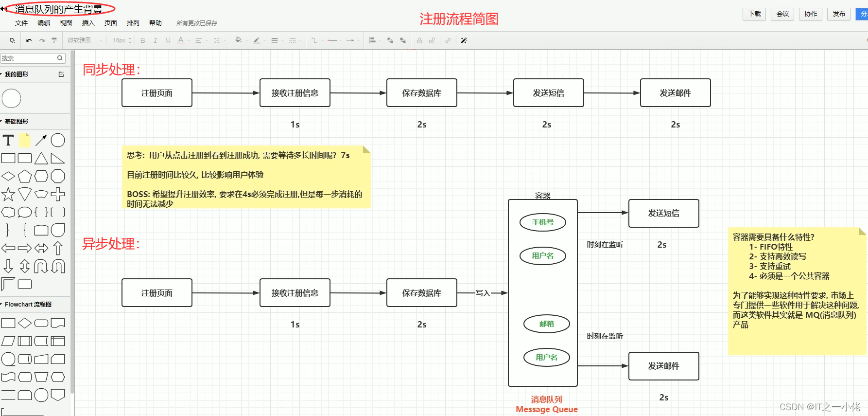The width and height of the screenshot is (868, 416).
Task: Click the undo arrow in toolbar
Action: [29, 40]
